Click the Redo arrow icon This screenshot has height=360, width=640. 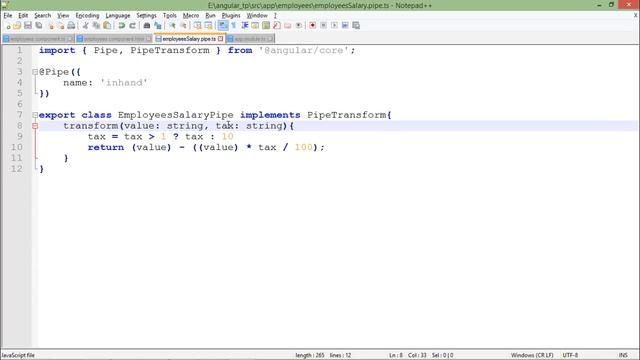point(132,26)
